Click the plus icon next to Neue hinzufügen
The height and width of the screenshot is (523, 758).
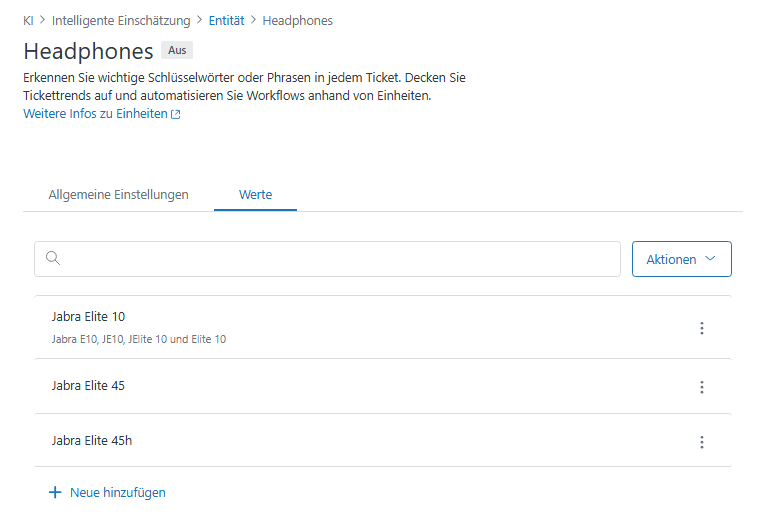55,493
